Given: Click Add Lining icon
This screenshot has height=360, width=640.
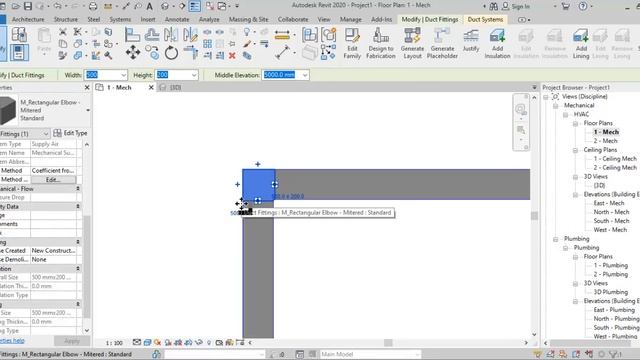Looking at the screenshot, I should [x=580, y=43].
